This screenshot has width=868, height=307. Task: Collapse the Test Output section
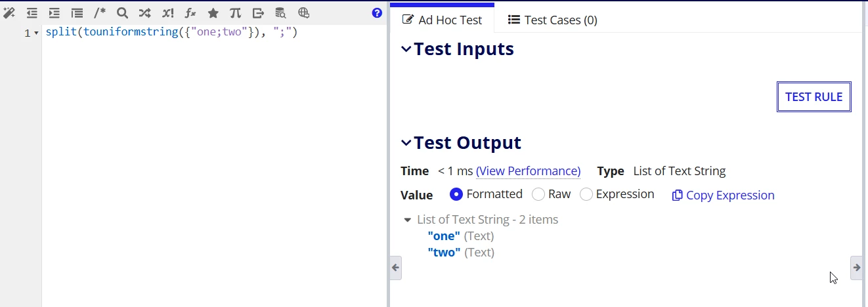click(x=406, y=143)
